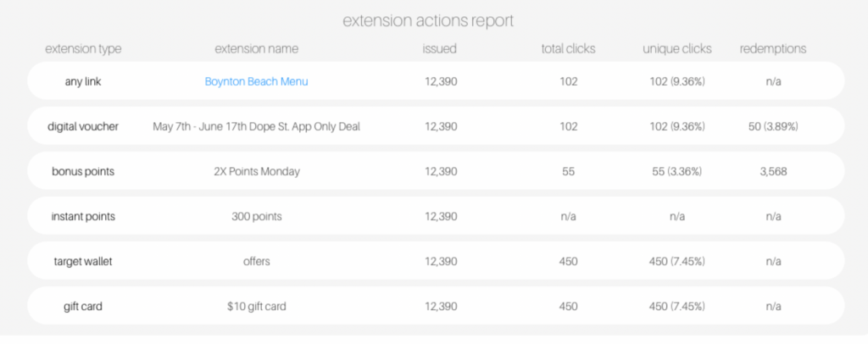Image resolution: width=868 pixels, height=344 pixels.
Task: Click the redemptions column header
Action: point(773,48)
